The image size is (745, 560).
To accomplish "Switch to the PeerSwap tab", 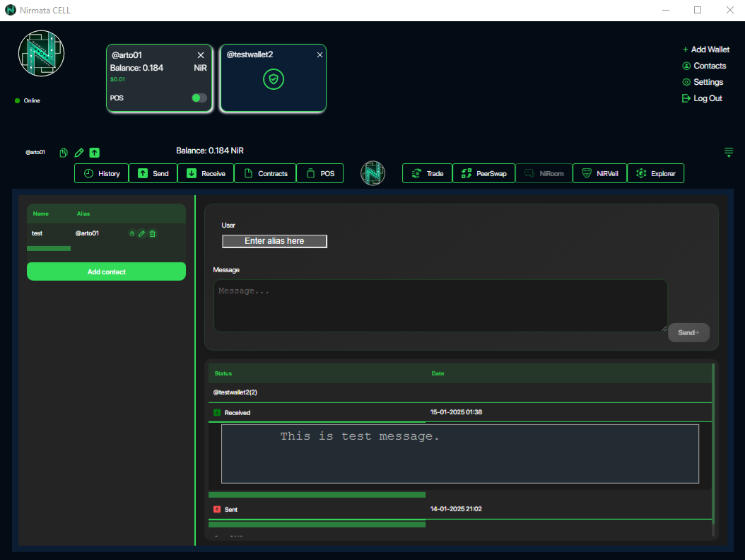I will [483, 173].
